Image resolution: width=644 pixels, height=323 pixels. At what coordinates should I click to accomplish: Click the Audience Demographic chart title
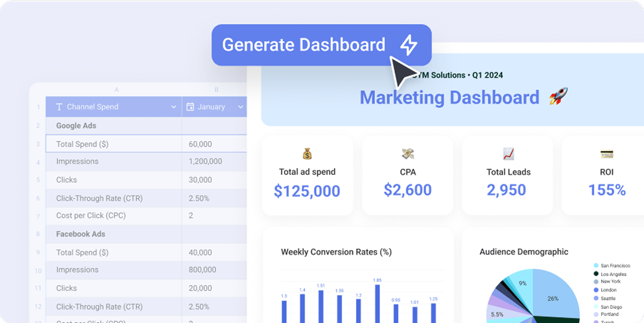pyautogui.click(x=524, y=252)
